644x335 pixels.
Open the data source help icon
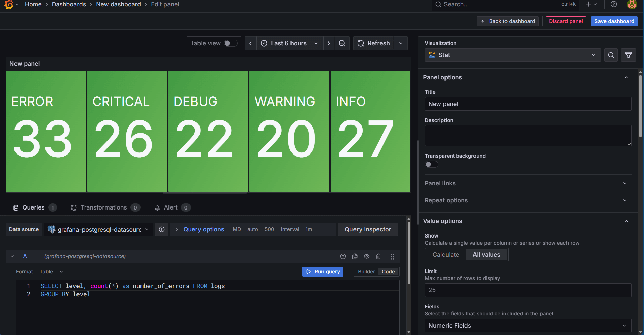tap(162, 229)
